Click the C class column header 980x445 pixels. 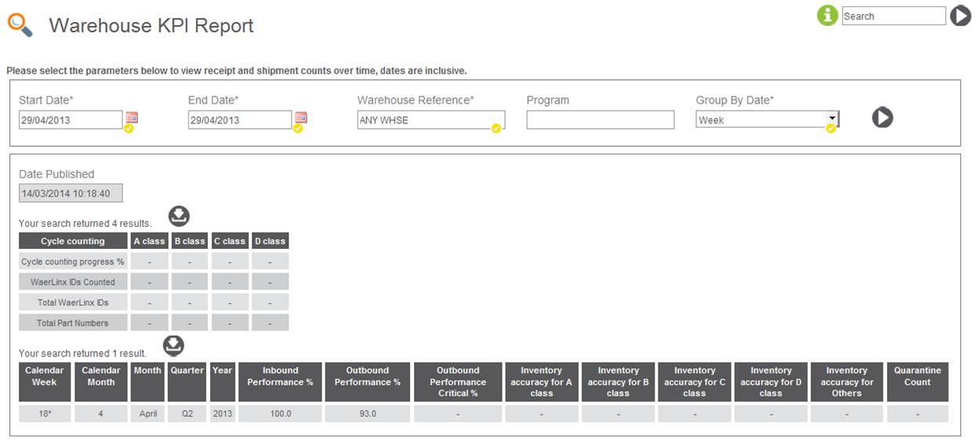point(230,241)
